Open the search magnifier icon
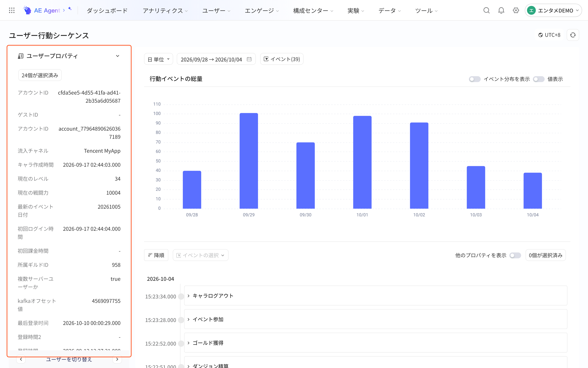The width and height of the screenshot is (588, 368). click(x=486, y=10)
